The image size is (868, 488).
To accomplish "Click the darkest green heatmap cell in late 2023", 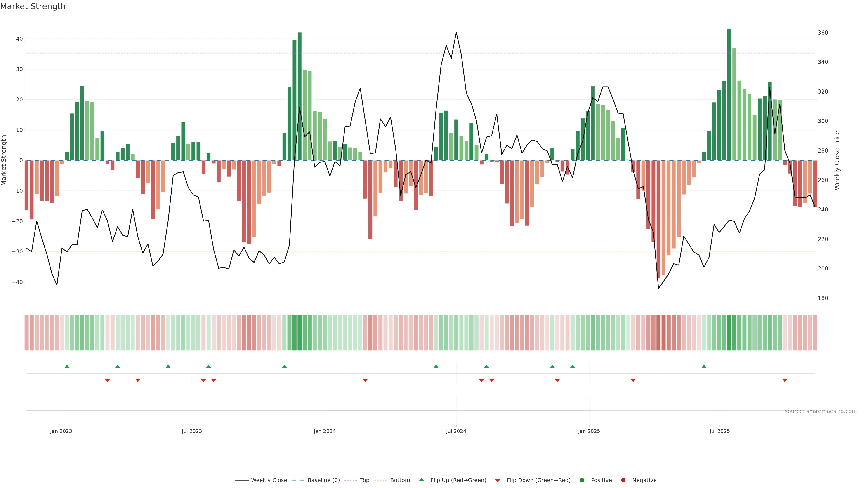I will [x=300, y=333].
